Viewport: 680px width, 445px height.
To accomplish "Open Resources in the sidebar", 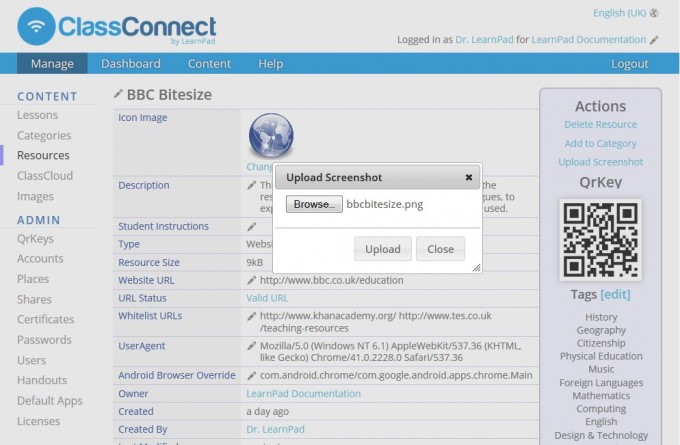I will click(43, 155).
